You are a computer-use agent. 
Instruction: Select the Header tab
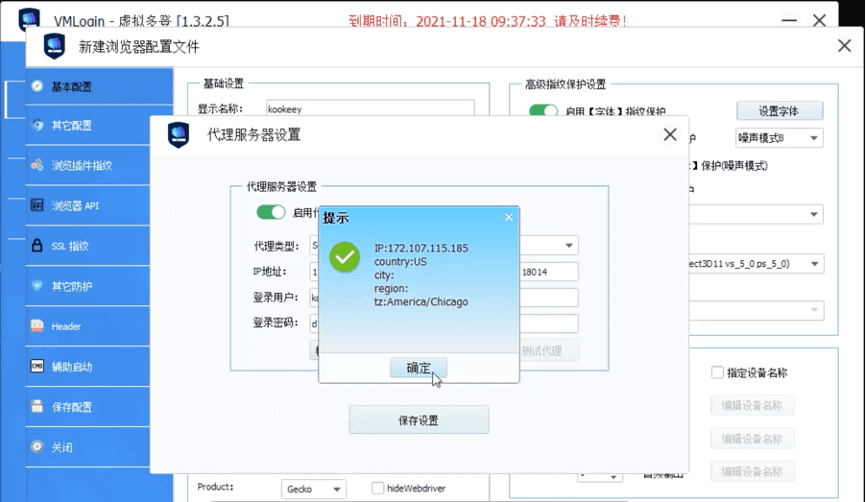tap(88, 326)
